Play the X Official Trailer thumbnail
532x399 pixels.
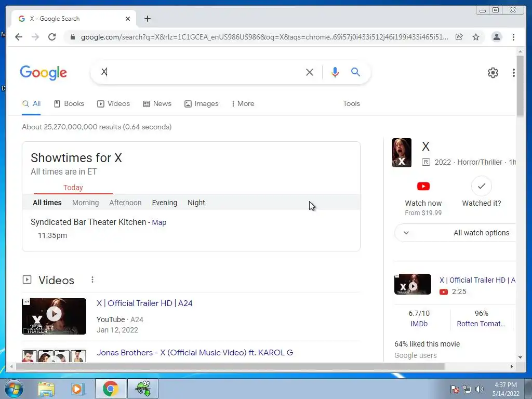tap(54, 316)
